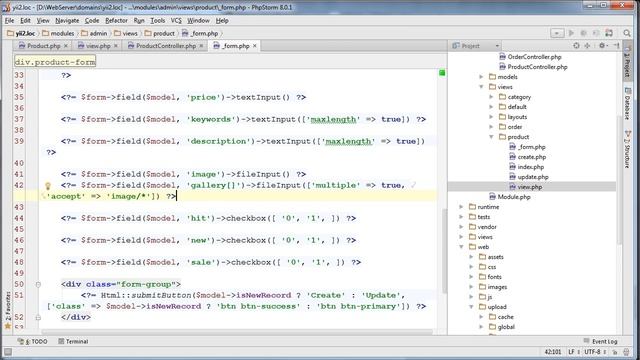The image size is (640, 360).
Task: Toggle the read-only lock icon in status bar
Action: coord(615,352)
